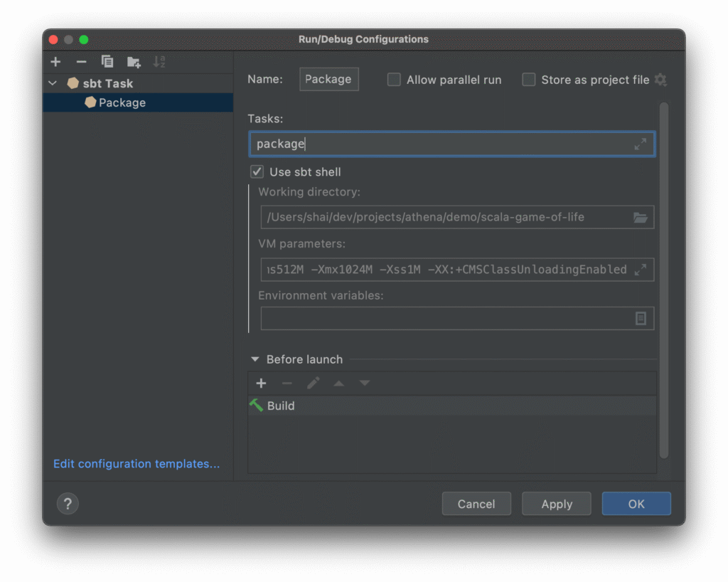Add a new before-launch task
The width and height of the screenshot is (728, 582).
[261, 383]
